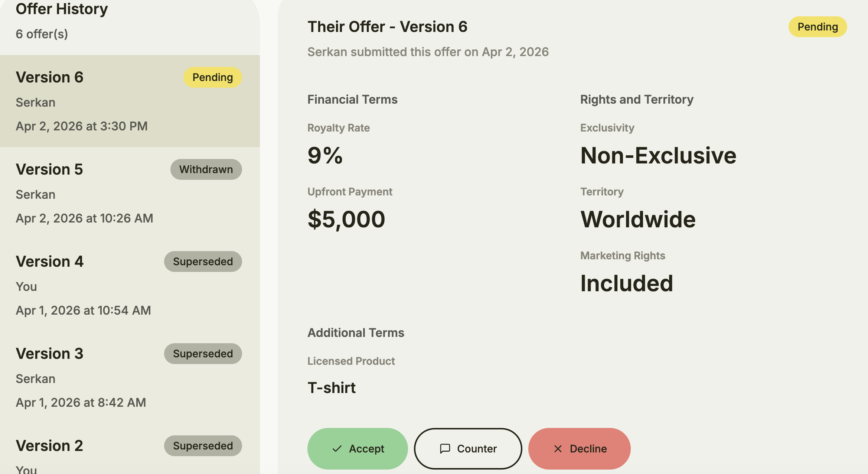Click the X icon on Decline
The height and width of the screenshot is (474, 868).
point(558,449)
